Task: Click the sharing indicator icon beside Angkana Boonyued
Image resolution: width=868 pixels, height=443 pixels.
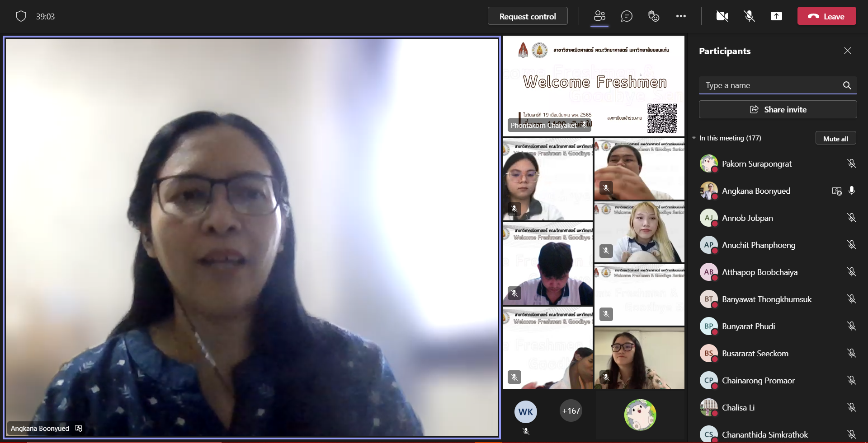Action: (x=837, y=191)
